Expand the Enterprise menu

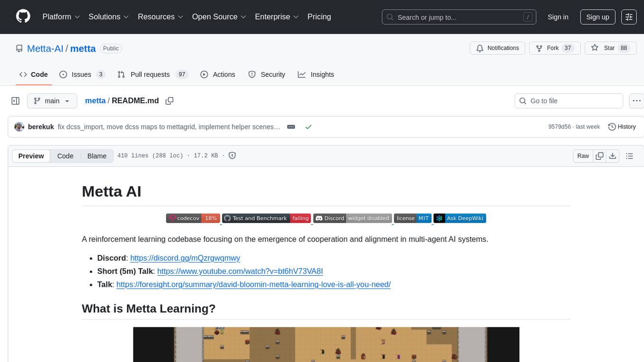point(277,17)
